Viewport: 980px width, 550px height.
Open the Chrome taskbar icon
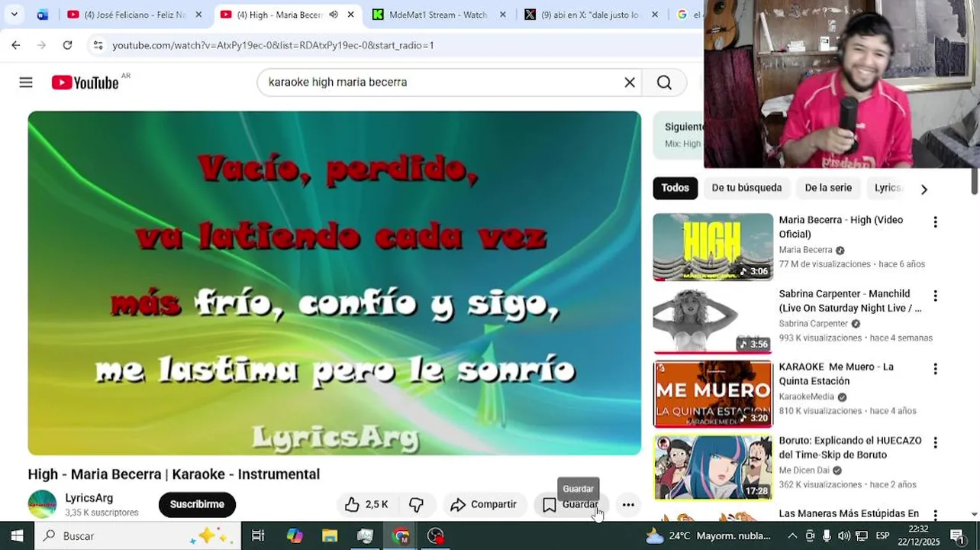click(401, 535)
